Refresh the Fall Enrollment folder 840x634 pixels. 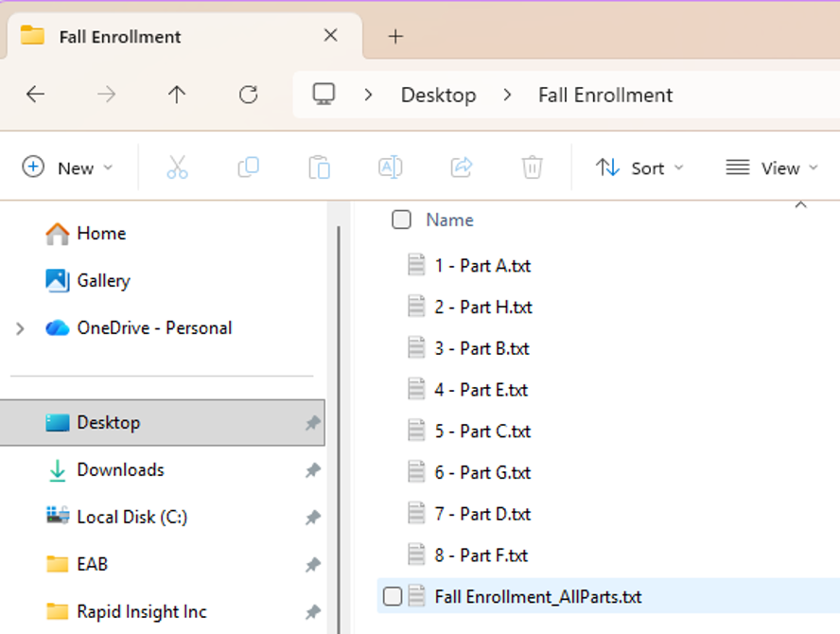[248, 95]
